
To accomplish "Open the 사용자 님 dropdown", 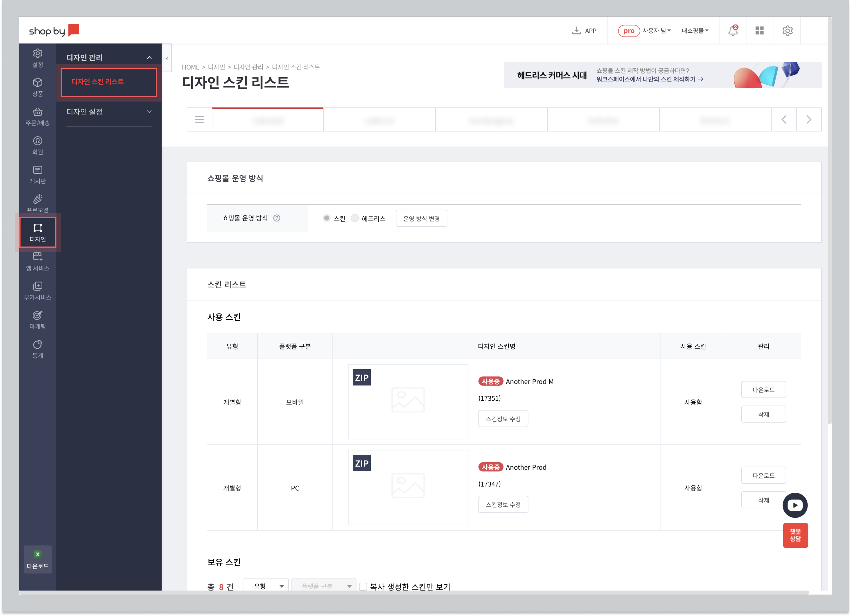I will click(x=656, y=30).
